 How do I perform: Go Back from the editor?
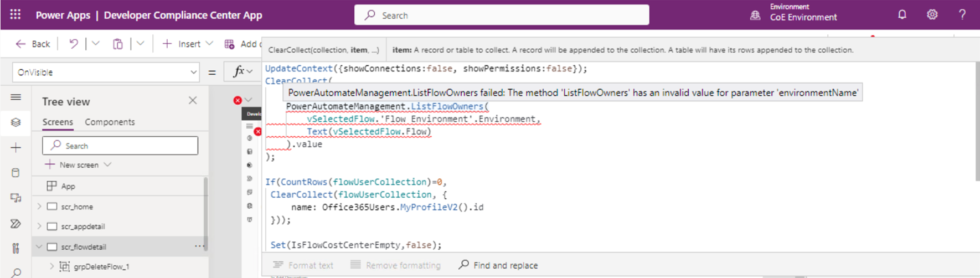33,44
